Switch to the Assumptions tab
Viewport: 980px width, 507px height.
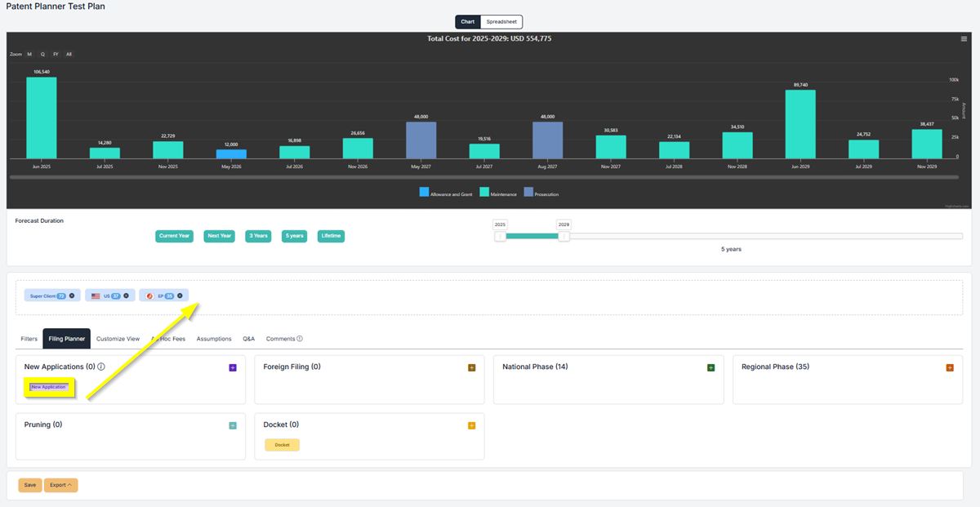click(x=214, y=339)
